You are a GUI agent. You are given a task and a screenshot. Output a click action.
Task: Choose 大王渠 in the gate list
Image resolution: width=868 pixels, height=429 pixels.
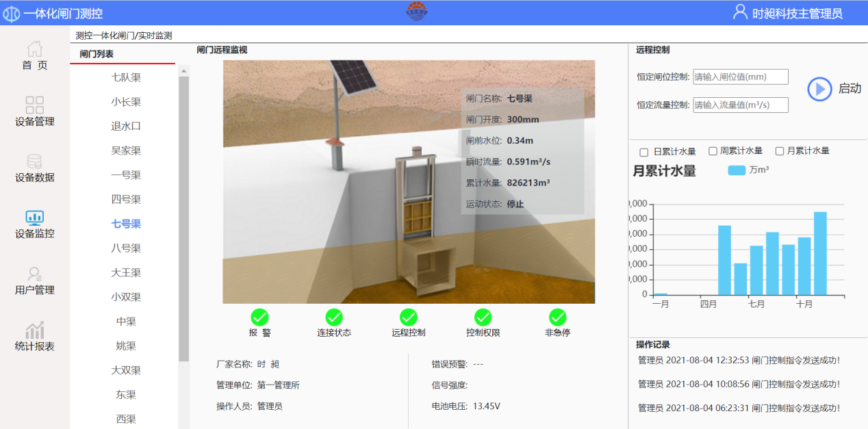pos(126,272)
